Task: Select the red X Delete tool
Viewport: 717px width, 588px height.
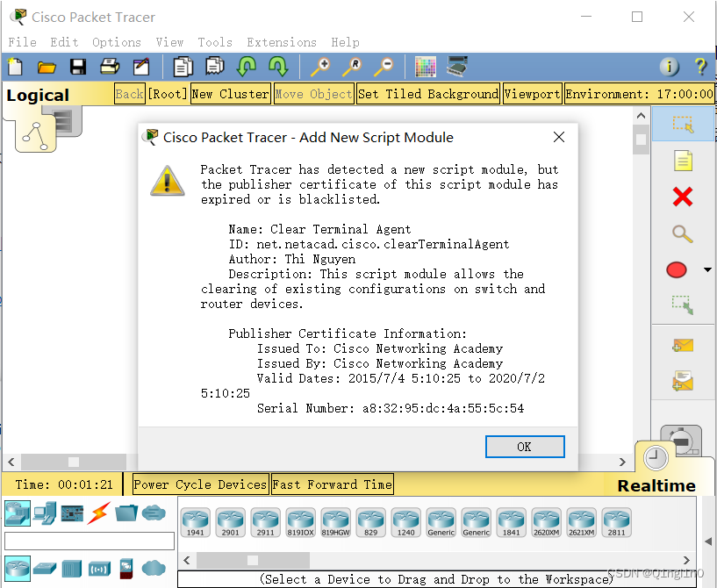Action: click(683, 197)
